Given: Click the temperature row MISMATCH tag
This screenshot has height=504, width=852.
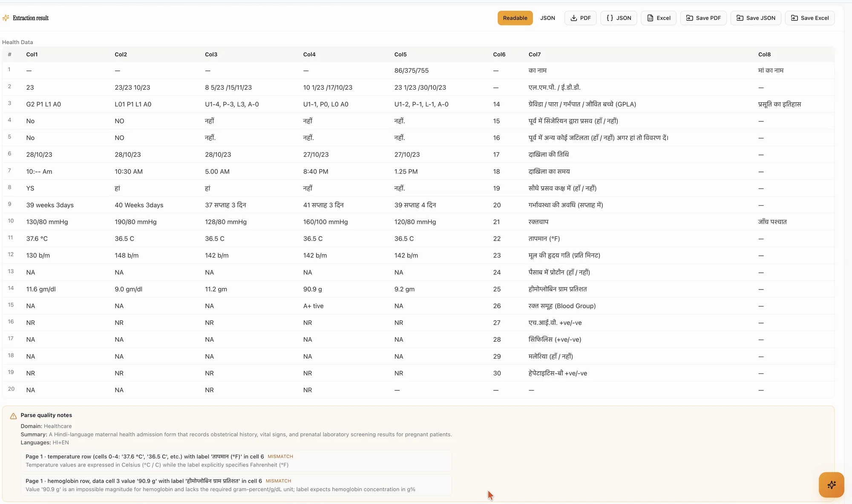Looking at the screenshot, I should pos(280,457).
